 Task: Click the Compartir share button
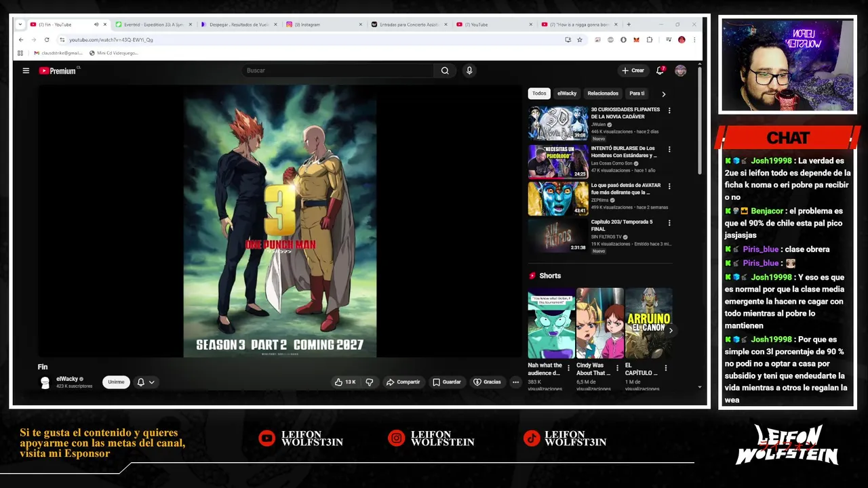click(403, 382)
